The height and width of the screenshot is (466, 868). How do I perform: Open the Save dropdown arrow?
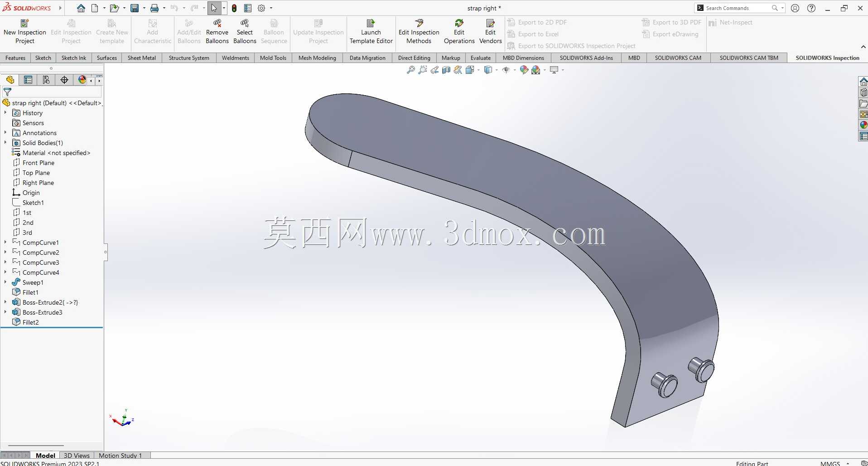point(144,8)
